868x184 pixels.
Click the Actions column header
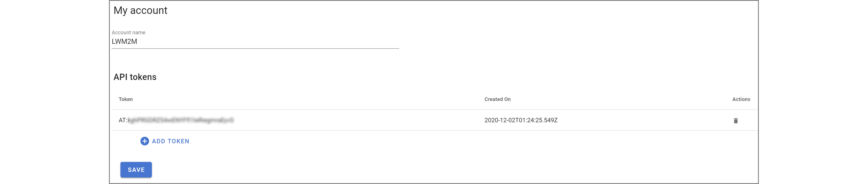(x=741, y=99)
